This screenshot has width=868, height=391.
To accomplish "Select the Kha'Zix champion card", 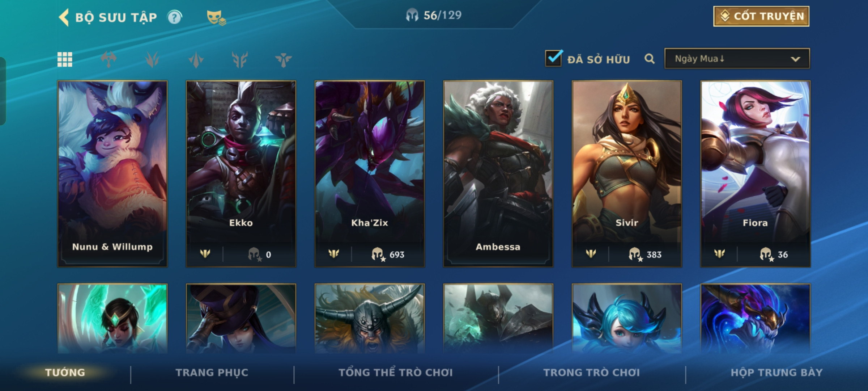I will [370, 174].
